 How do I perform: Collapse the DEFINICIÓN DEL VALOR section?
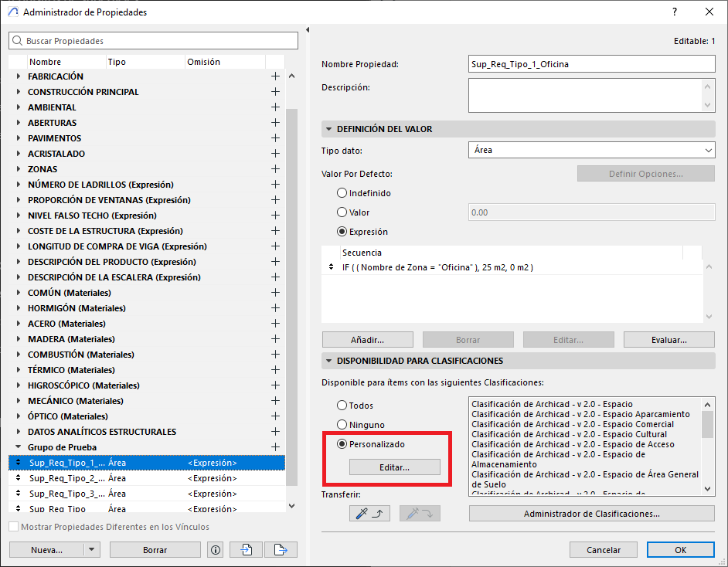click(x=329, y=129)
